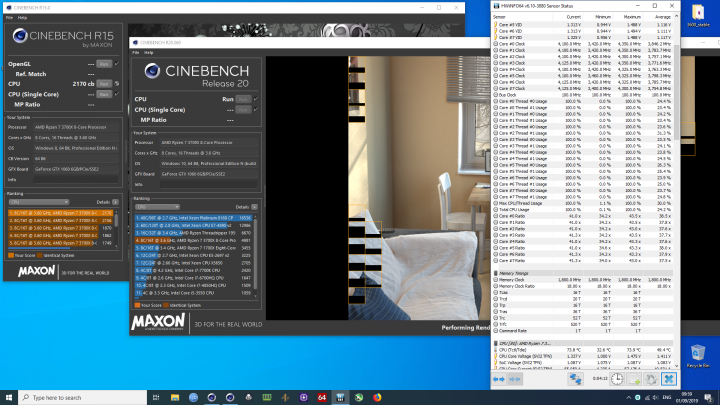Open Firefox from taskbar

pos(377,397)
